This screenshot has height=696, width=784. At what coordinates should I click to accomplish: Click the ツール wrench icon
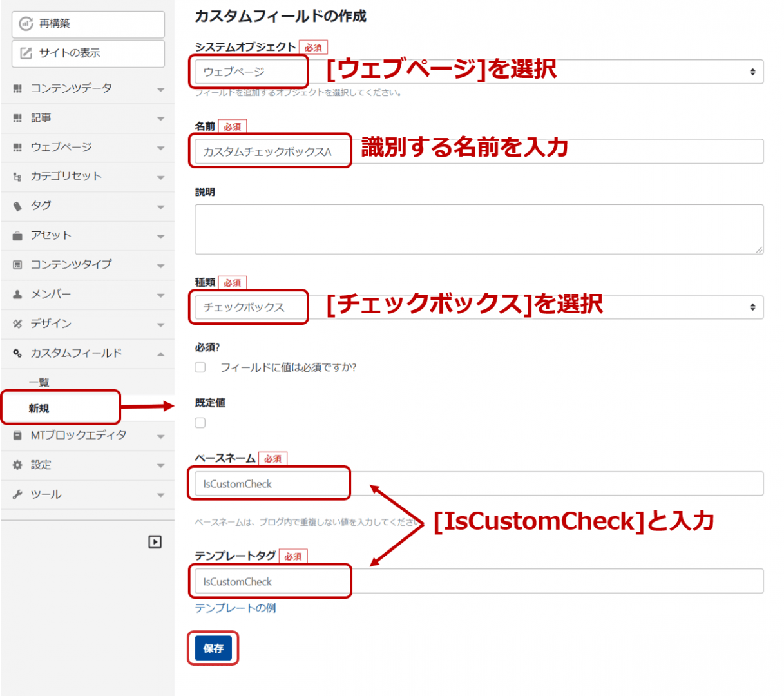17,495
